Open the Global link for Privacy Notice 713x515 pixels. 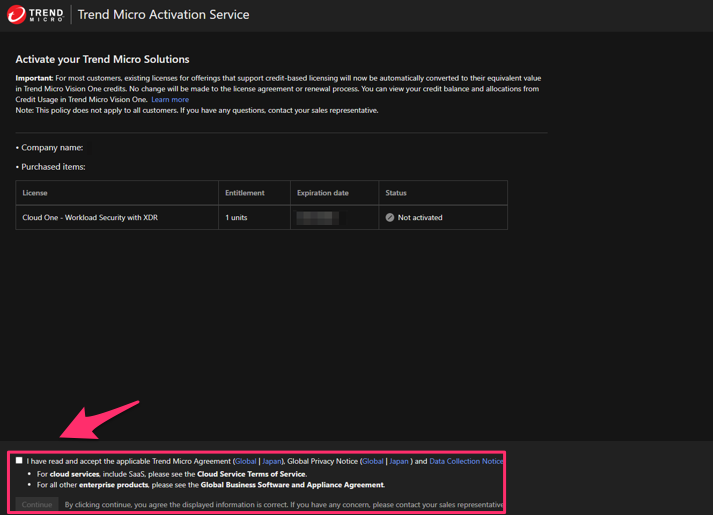click(373, 462)
